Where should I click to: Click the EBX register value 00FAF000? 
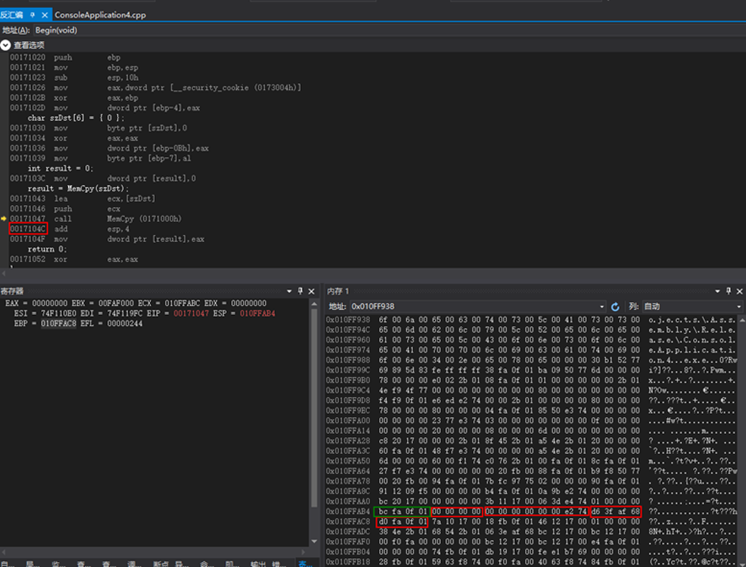pyautogui.click(x=116, y=303)
